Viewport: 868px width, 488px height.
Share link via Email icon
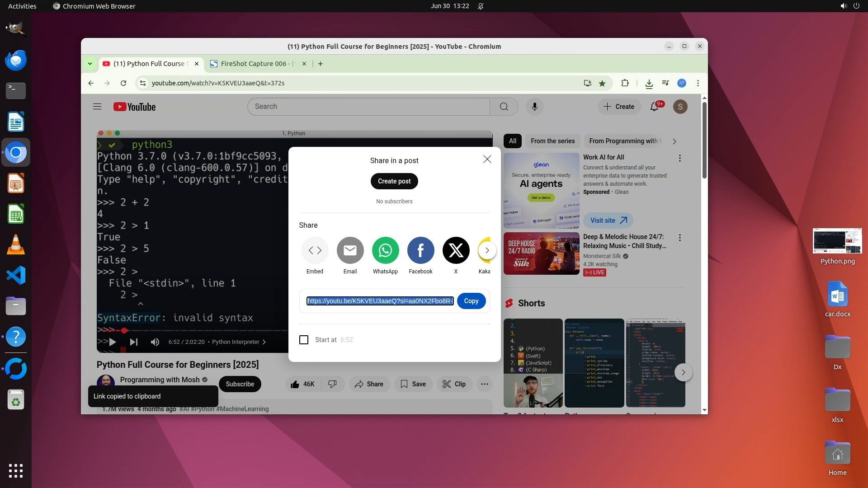(x=350, y=250)
